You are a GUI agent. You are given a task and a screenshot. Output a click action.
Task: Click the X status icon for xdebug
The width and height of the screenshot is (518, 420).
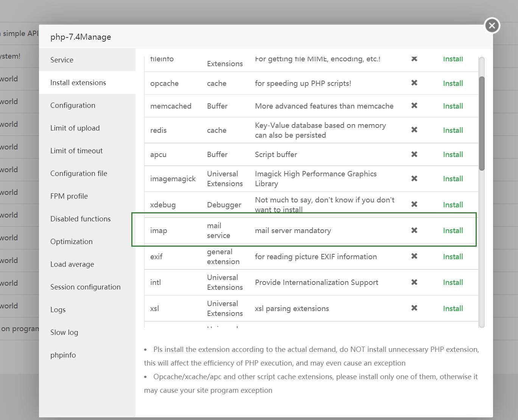pyautogui.click(x=414, y=204)
